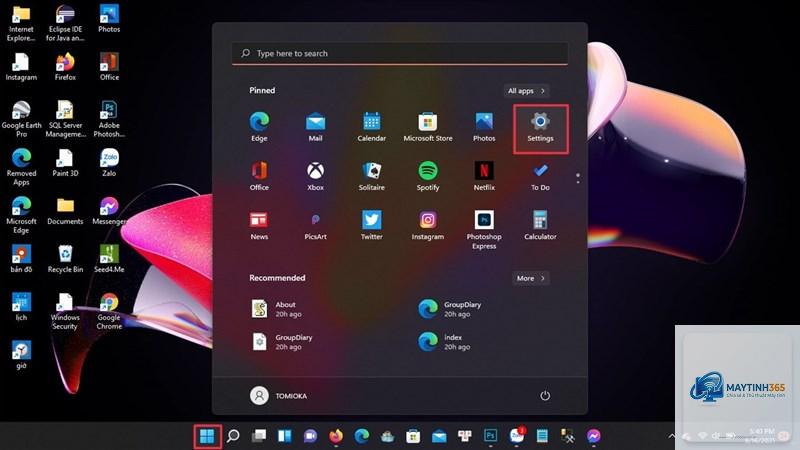Launch pinned Microsoft Store app

pos(428,128)
